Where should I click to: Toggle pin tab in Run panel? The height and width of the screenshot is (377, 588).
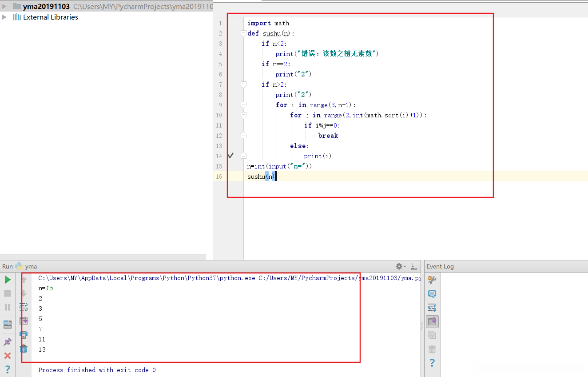pos(8,342)
